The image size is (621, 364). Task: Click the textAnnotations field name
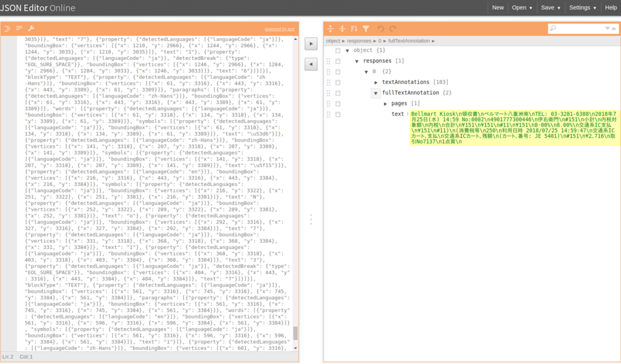pyautogui.click(x=406, y=82)
